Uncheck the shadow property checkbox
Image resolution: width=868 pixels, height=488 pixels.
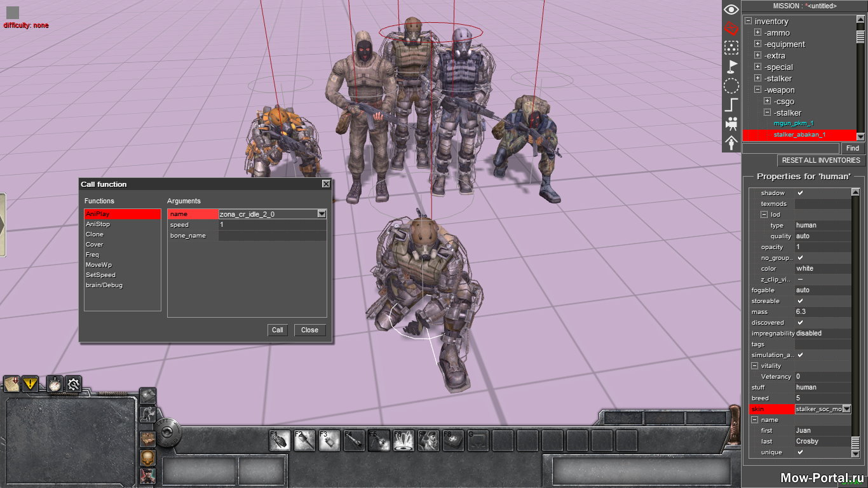tap(800, 193)
